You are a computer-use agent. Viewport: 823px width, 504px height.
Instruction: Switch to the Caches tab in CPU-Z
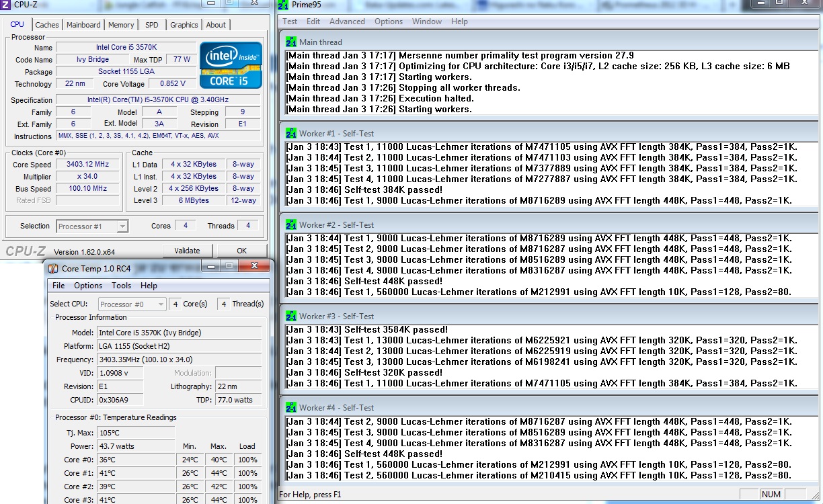(x=47, y=25)
